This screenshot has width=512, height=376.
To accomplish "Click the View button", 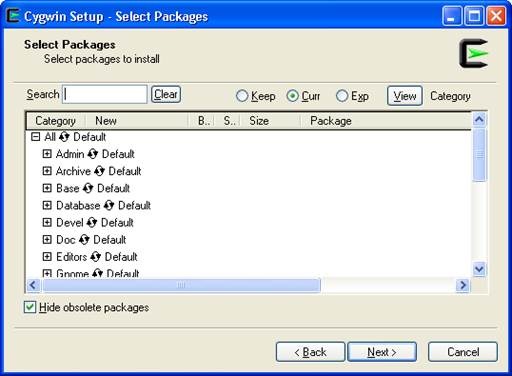I will (x=405, y=96).
